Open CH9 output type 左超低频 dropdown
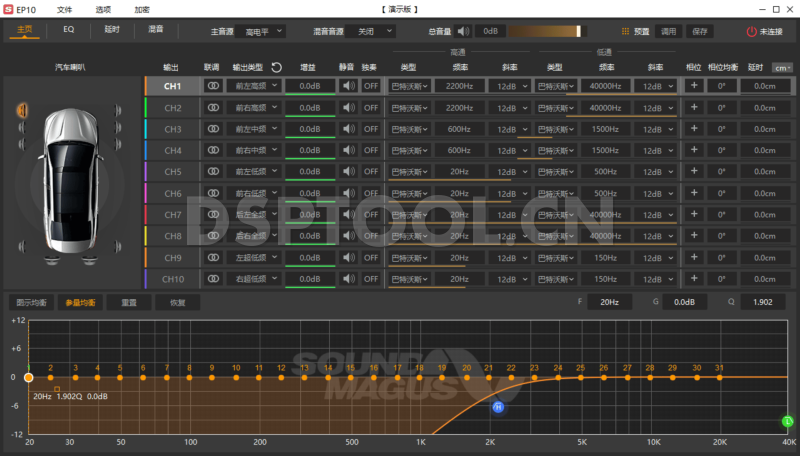Screen dimensions: 800x456 coord(254,258)
